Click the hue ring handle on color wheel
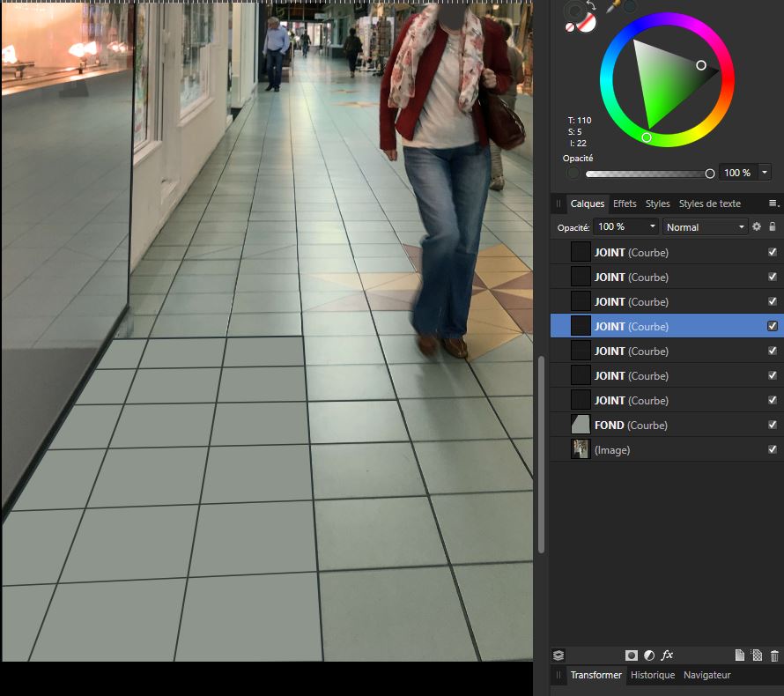The height and width of the screenshot is (696, 784). (647, 137)
